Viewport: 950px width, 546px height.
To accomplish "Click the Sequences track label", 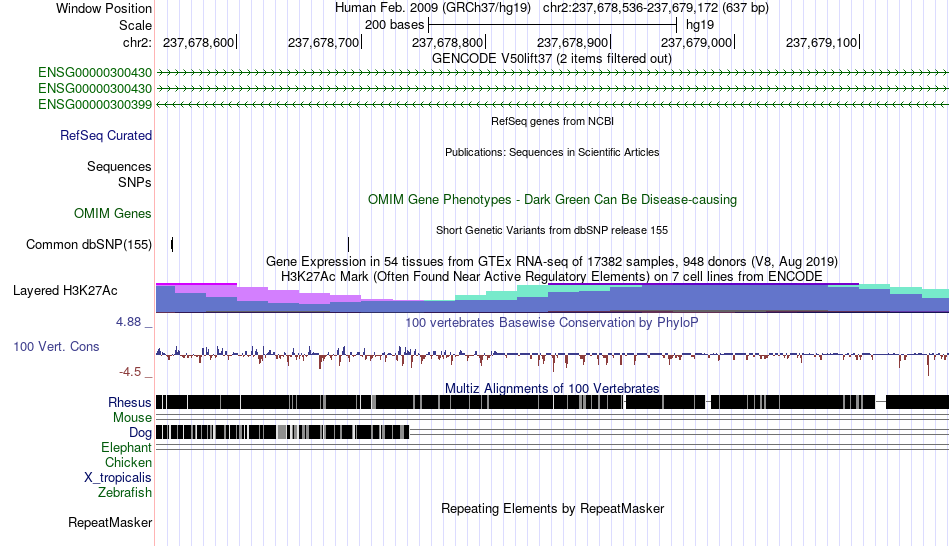I will (x=119, y=167).
